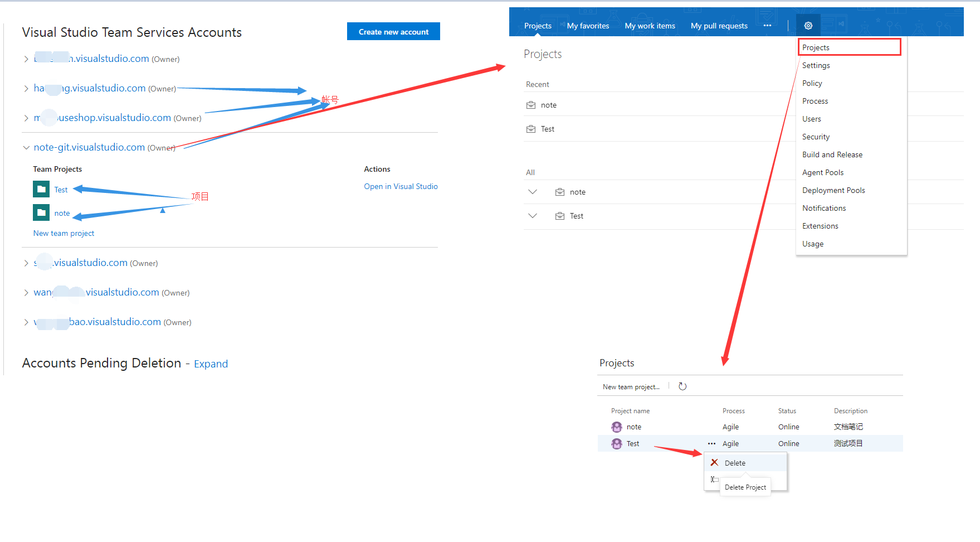Click briefcase icon of Test under All
The width and height of the screenshot is (980, 542).
pos(560,216)
